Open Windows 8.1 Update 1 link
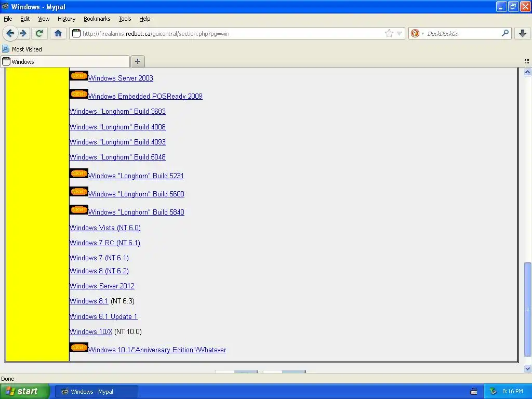The width and height of the screenshot is (532, 399). click(103, 316)
